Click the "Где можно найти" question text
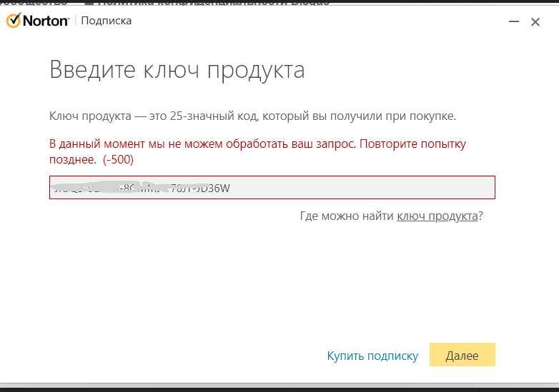 pyautogui.click(x=347, y=216)
